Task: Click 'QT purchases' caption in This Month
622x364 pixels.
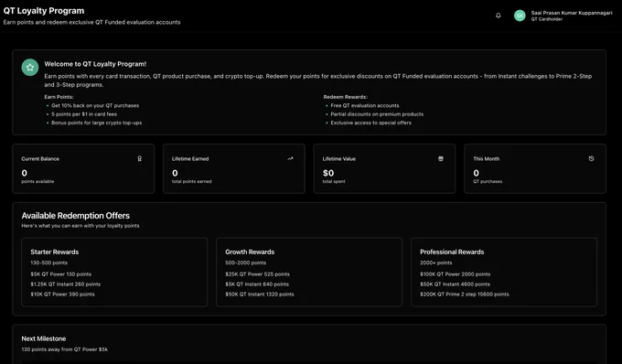Action: tap(488, 182)
